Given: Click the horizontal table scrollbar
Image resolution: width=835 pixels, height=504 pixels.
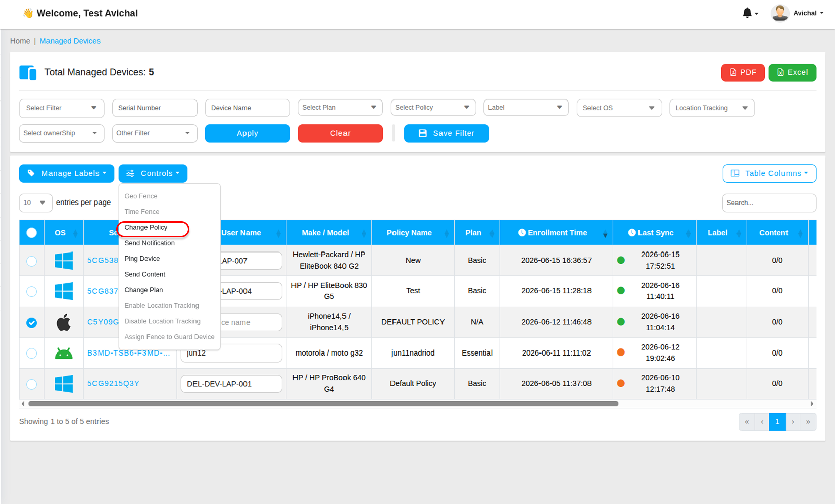Looking at the screenshot, I should coord(323,404).
